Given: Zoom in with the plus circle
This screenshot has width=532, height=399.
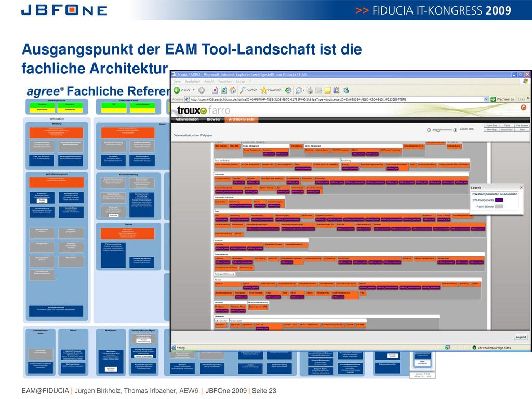Looking at the screenshot, I should [455, 130].
